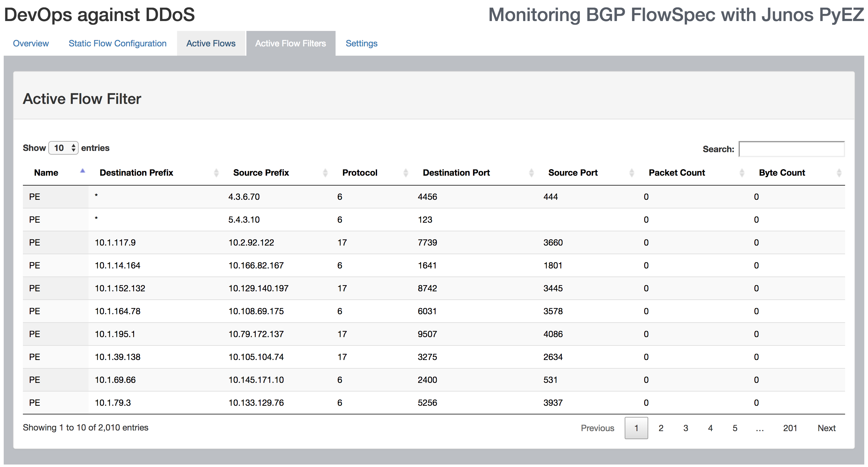Open the Show entries count dropdown
The height and width of the screenshot is (467, 868).
[63, 148]
